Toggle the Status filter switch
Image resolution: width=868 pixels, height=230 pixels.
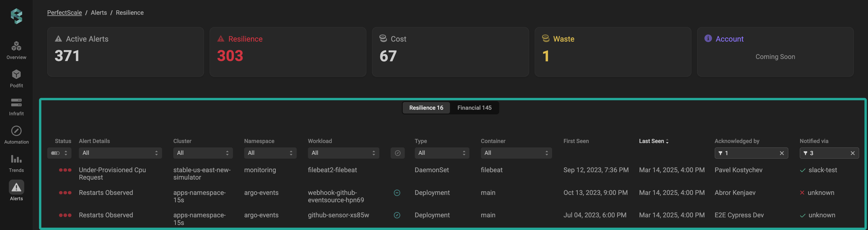pos(55,153)
